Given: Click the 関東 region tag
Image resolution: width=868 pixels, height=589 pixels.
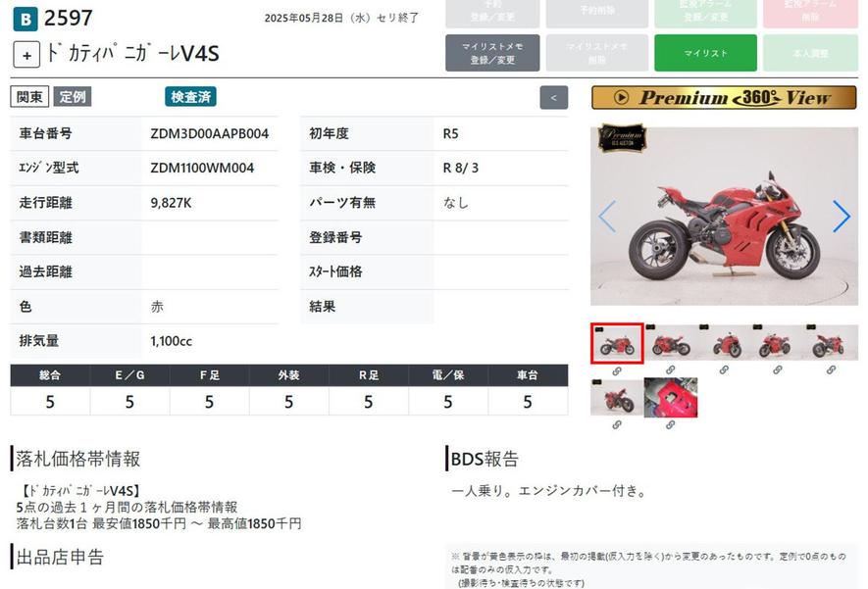Looking at the screenshot, I should pyautogui.click(x=29, y=97).
